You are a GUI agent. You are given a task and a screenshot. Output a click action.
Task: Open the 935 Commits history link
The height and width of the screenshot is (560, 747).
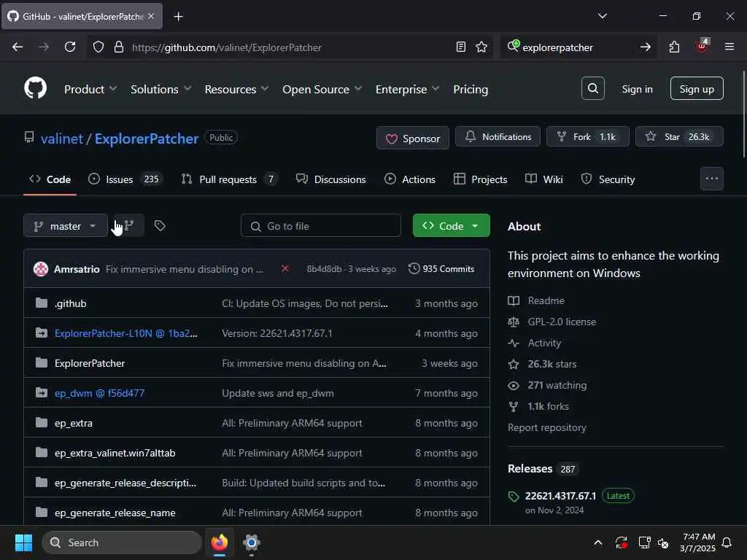[x=441, y=268]
